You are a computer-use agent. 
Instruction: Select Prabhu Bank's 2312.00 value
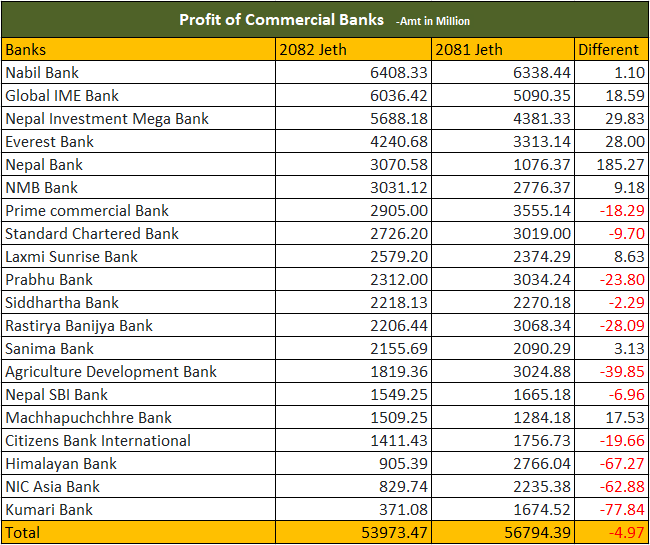354,279
